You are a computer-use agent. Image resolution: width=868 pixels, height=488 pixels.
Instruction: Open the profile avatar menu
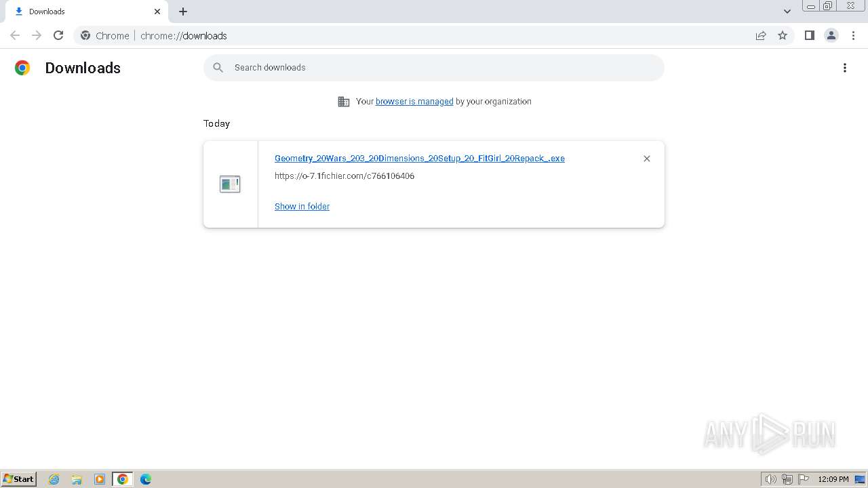(831, 35)
